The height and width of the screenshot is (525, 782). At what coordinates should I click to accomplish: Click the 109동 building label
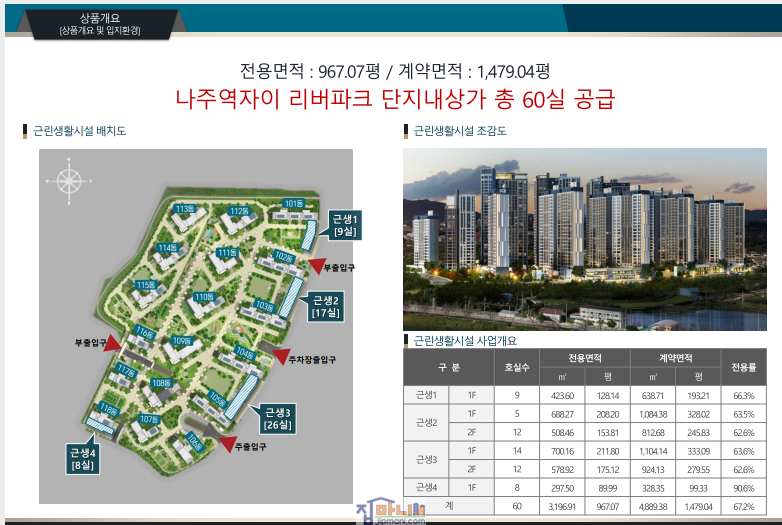click(x=182, y=341)
